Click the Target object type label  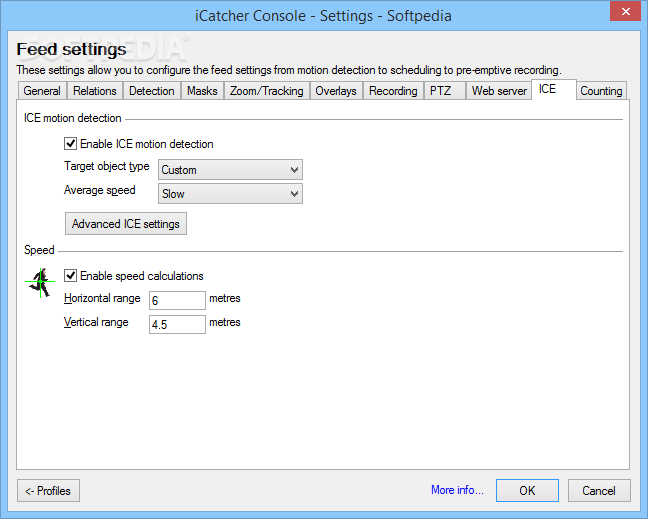107,166
